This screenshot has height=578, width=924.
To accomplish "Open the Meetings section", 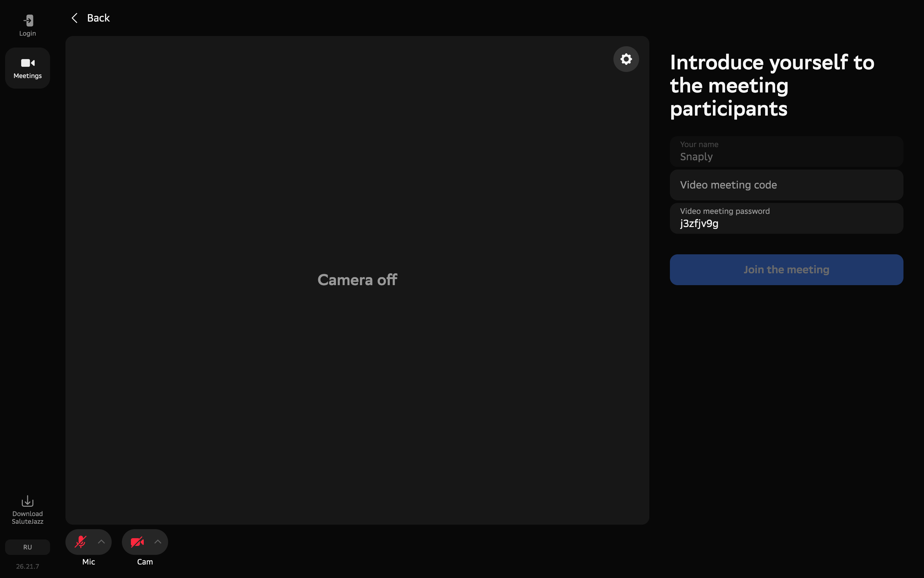I will tap(28, 68).
